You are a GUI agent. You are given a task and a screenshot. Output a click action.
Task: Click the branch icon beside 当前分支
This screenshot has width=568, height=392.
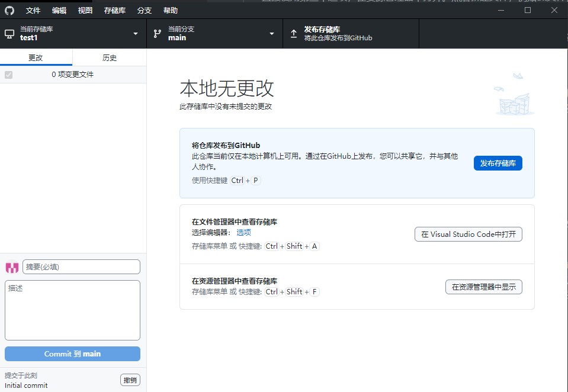coord(158,34)
